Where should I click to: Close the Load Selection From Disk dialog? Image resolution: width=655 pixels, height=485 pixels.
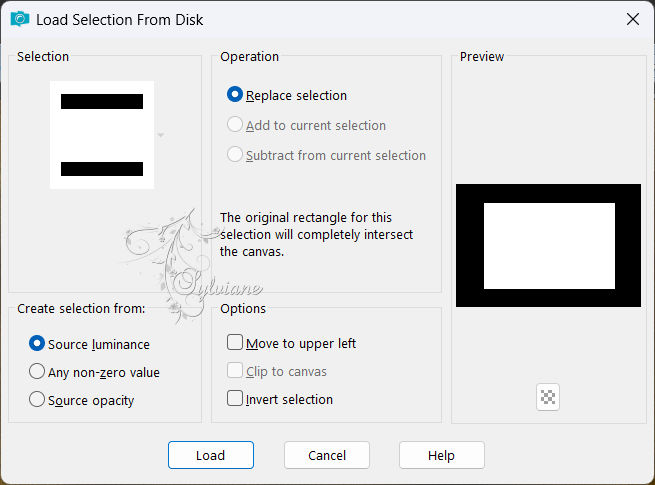(x=633, y=19)
